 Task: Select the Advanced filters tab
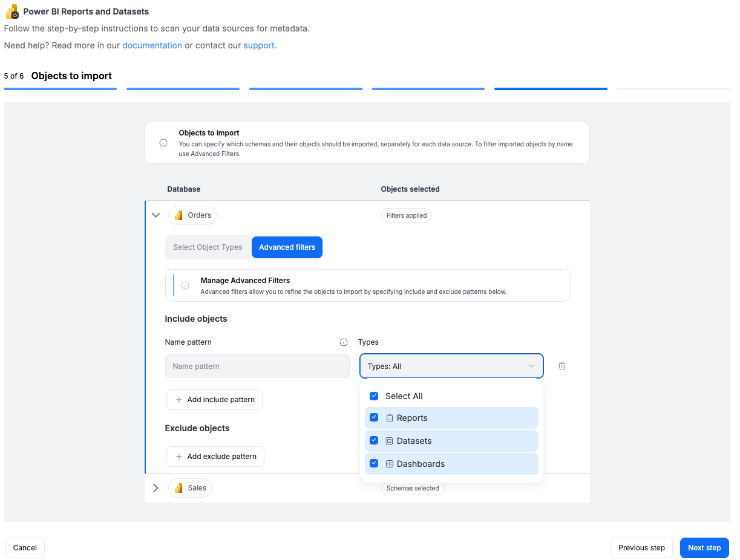point(287,247)
